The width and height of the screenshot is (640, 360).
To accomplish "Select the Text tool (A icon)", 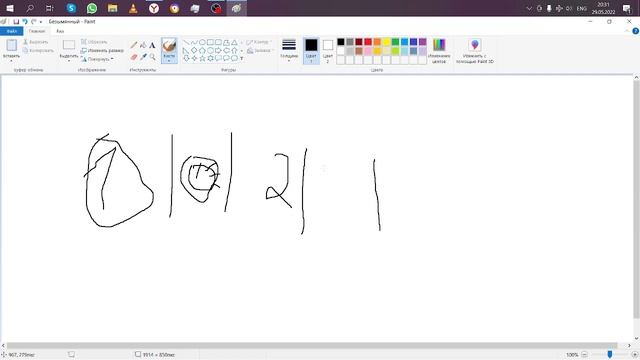I will click(x=152, y=45).
